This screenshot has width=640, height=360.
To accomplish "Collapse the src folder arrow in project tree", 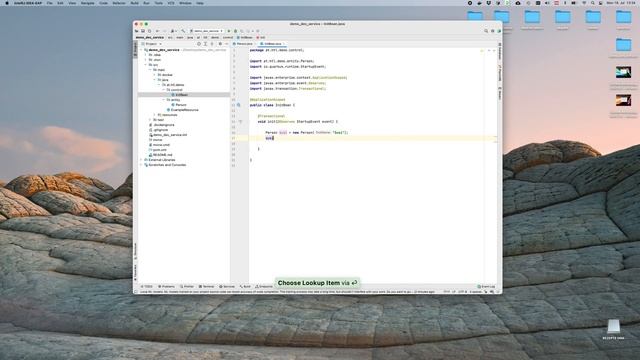I will [146, 64].
